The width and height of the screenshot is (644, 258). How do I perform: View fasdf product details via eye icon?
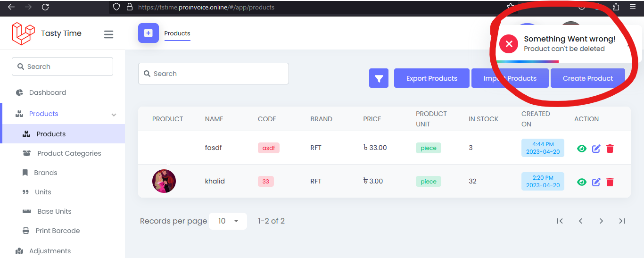pyautogui.click(x=582, y=149)
